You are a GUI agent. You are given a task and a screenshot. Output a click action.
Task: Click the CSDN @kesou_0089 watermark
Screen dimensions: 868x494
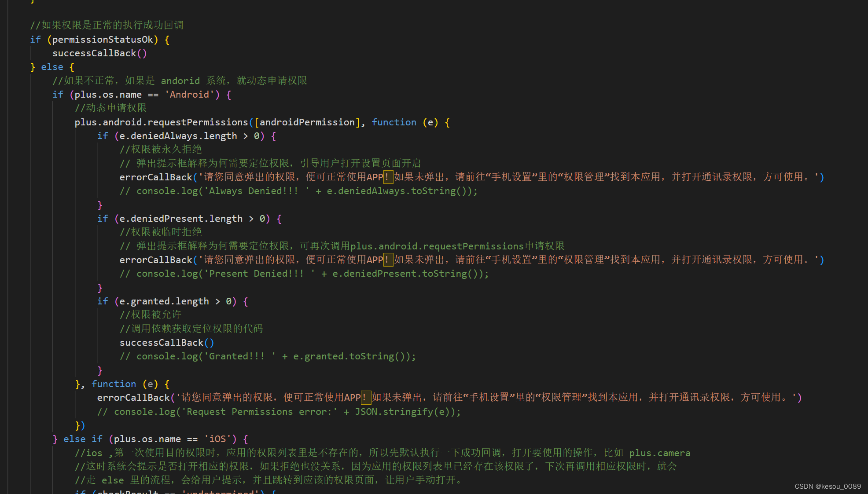[828, 486]
